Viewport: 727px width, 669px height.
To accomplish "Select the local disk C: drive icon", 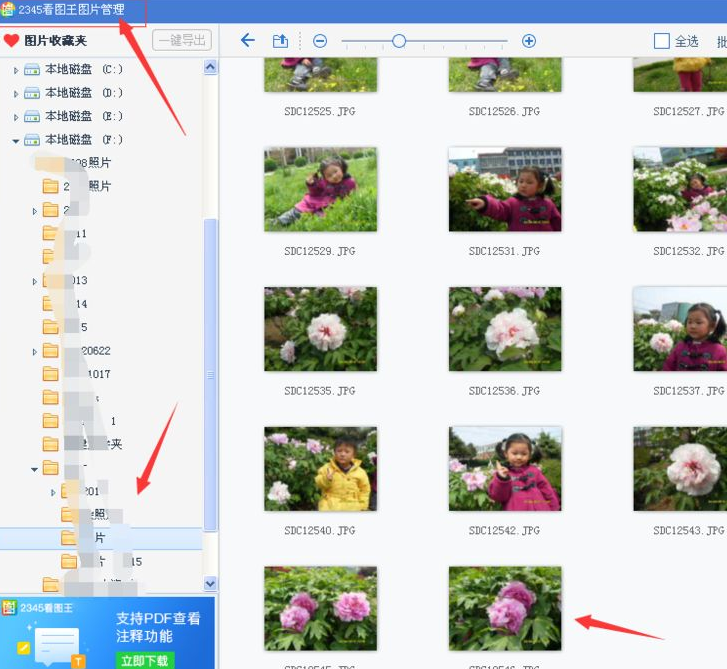I will pos(32,70).
